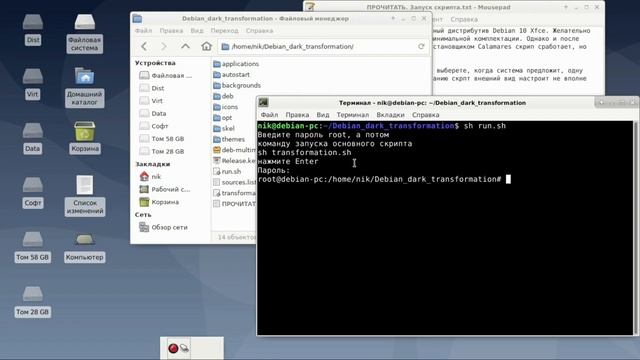Open terminal Вид menu

click(322, 115)
